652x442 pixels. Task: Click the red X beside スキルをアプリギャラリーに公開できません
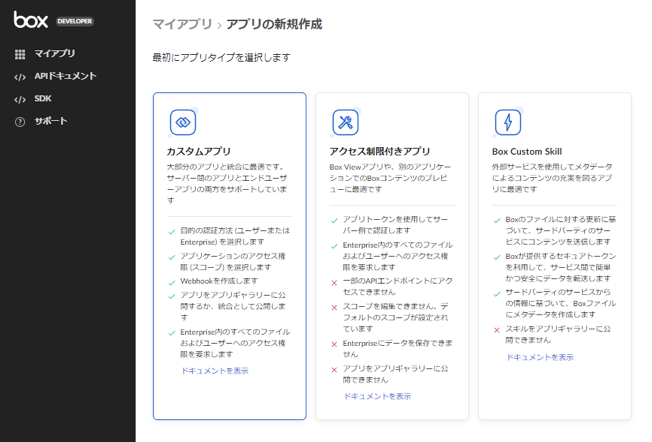pyautogui.click(x=496, y=330)
